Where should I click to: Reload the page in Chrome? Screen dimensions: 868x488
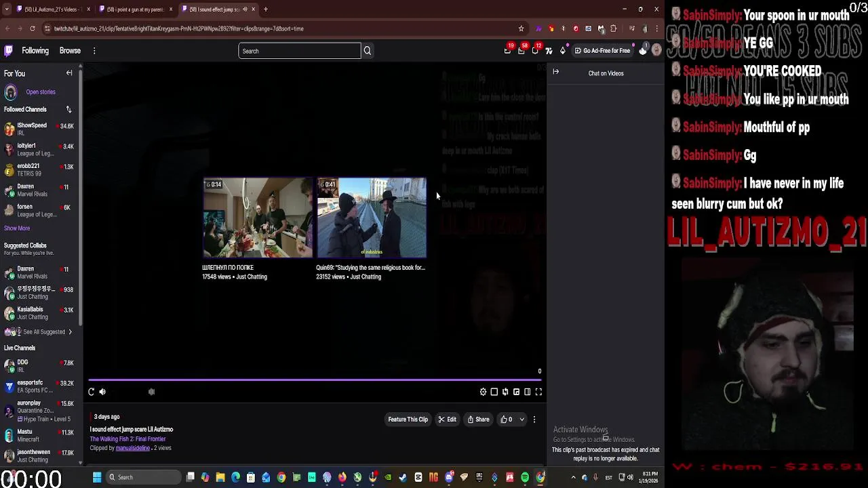tap(33, 28)
